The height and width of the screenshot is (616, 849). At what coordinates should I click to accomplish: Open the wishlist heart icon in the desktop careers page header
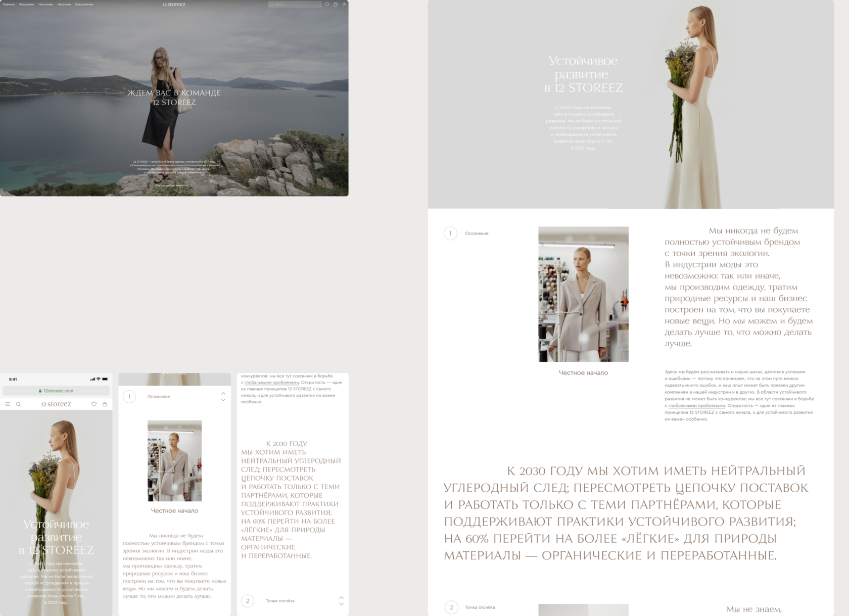(327, 5)
